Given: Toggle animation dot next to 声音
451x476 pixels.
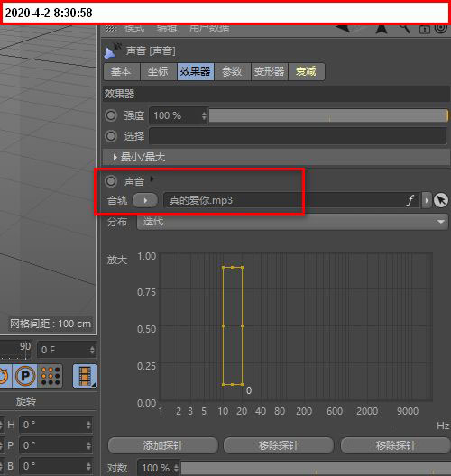Looking at the screenshot, I should coord(111,181).
